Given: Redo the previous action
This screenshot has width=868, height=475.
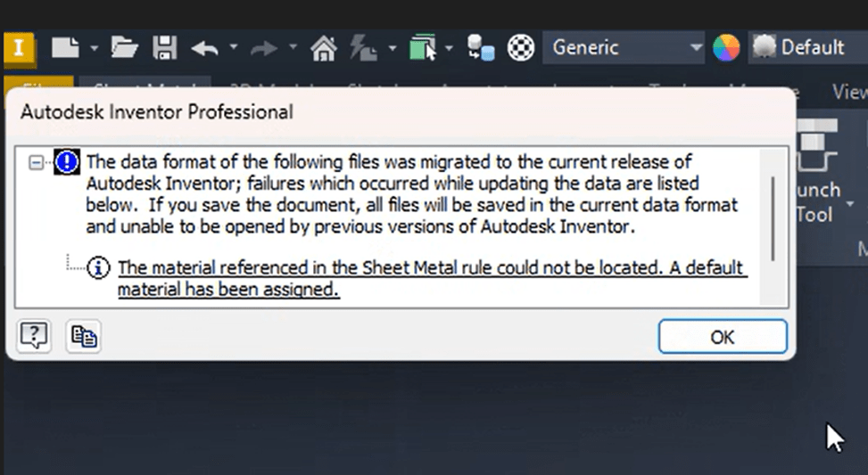Looking at the screenshot, I should [265, 47].
